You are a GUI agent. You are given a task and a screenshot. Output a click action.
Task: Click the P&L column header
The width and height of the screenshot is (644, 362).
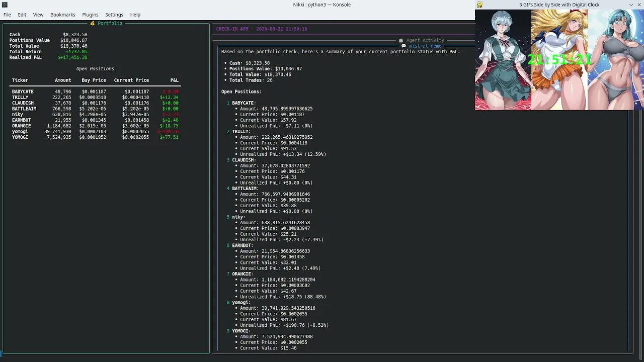[174, 80]
